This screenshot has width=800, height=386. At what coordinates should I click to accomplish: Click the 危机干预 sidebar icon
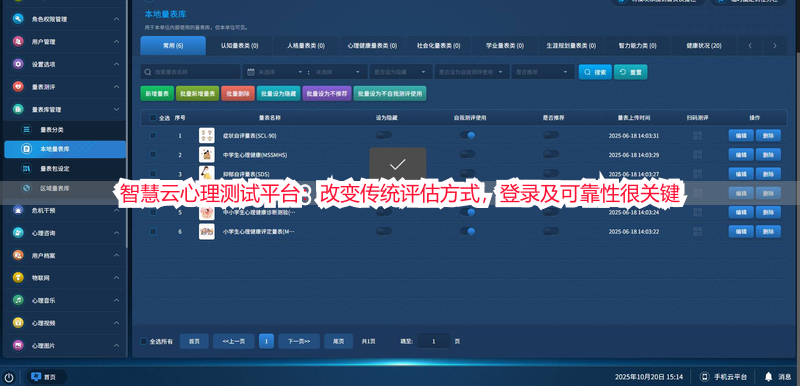18,210
